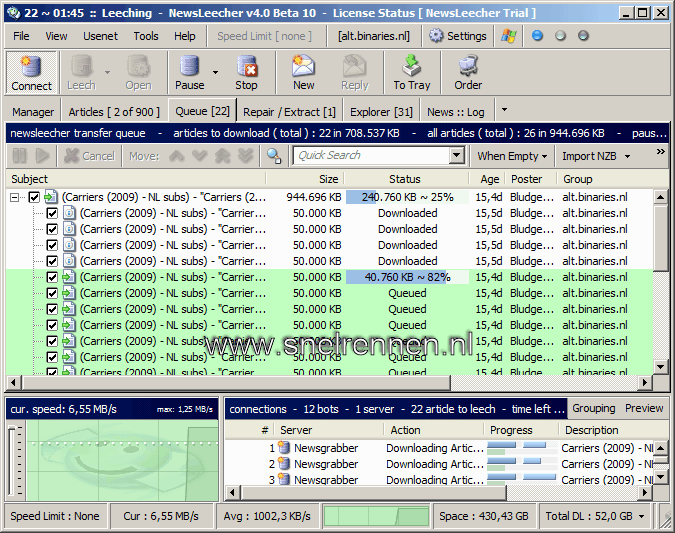Open the Import NZB dropdown arrow
675x533 pixels.
tap(627, 156)
